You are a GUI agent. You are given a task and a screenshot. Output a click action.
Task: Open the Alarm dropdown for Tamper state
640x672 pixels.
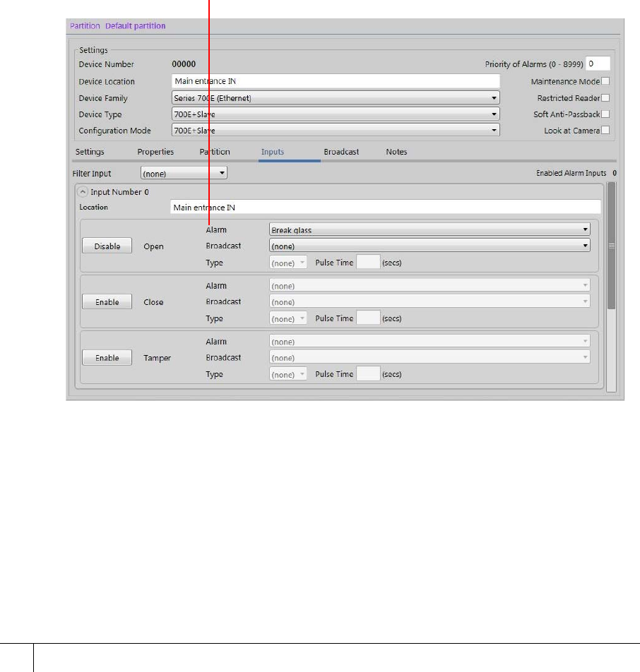tap(429, 342)
